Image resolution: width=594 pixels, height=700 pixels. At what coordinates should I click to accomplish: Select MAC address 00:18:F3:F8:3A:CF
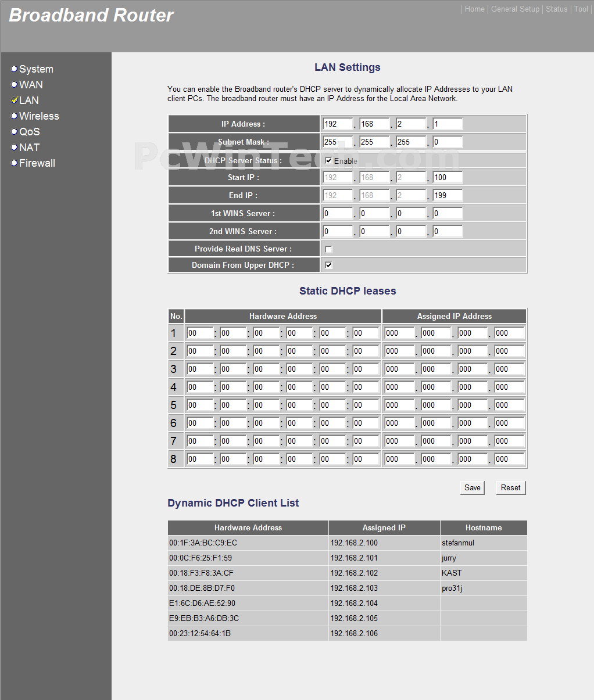[x=202, y=573]
